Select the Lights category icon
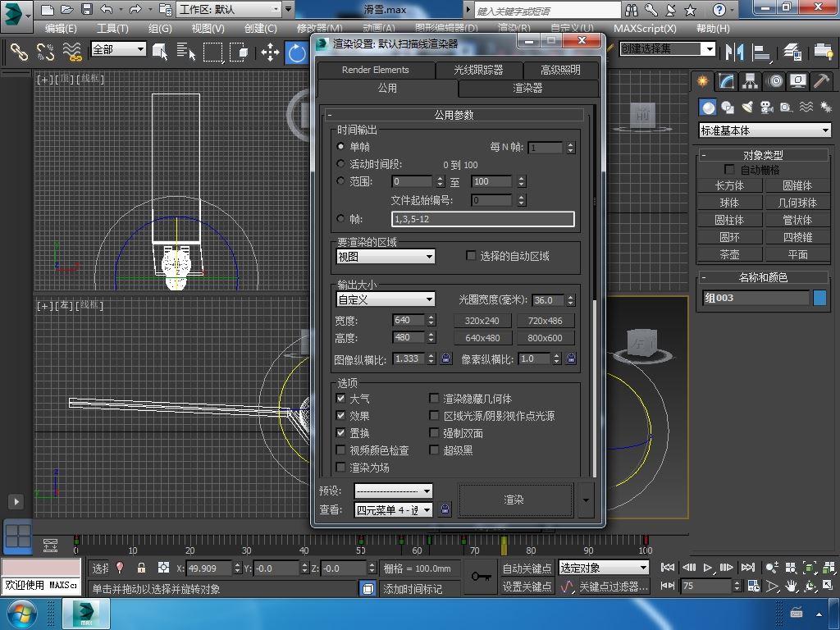Image resolution: width=840 pixels, height=630 pixels. [x=747, y=107]
